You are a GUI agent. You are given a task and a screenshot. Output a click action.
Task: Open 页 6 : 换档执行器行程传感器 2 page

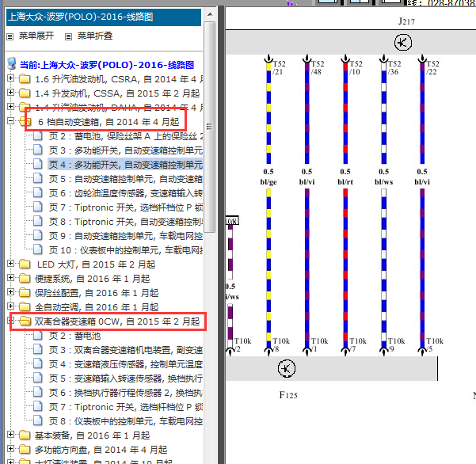(126, 393)
